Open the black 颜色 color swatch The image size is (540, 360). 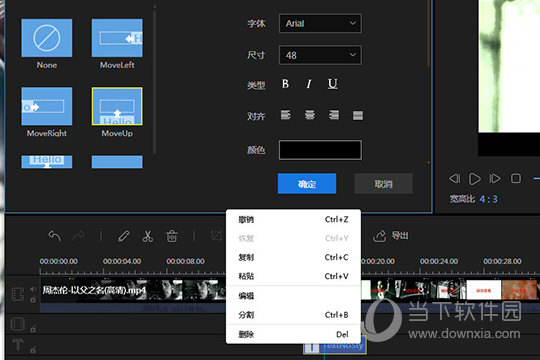pos(320,150)
